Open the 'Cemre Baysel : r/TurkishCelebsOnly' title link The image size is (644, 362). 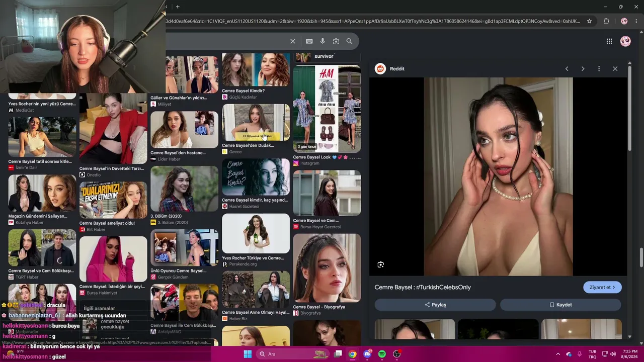(423, 287)
